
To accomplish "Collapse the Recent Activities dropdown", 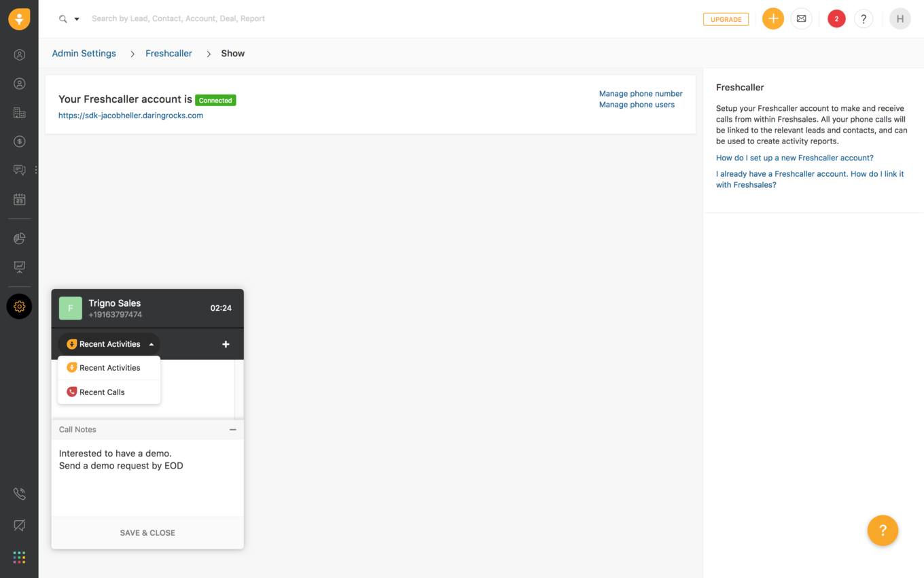I will (109, 344).
